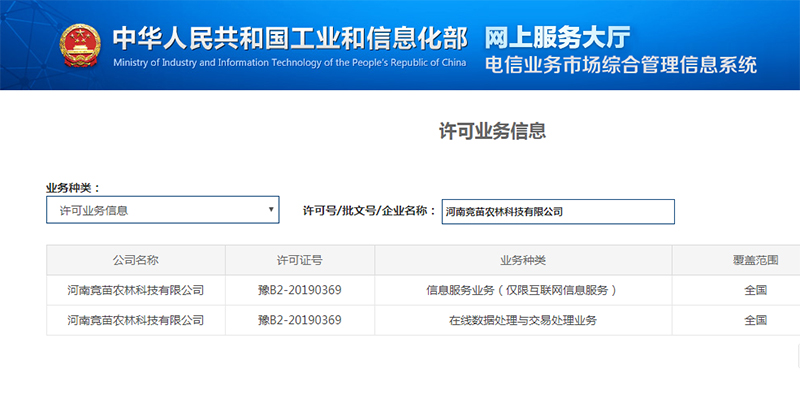Click 全国 in the 信息服务业务 row
This screenshot has width=800, height=399.
click(x=756, y=290)
